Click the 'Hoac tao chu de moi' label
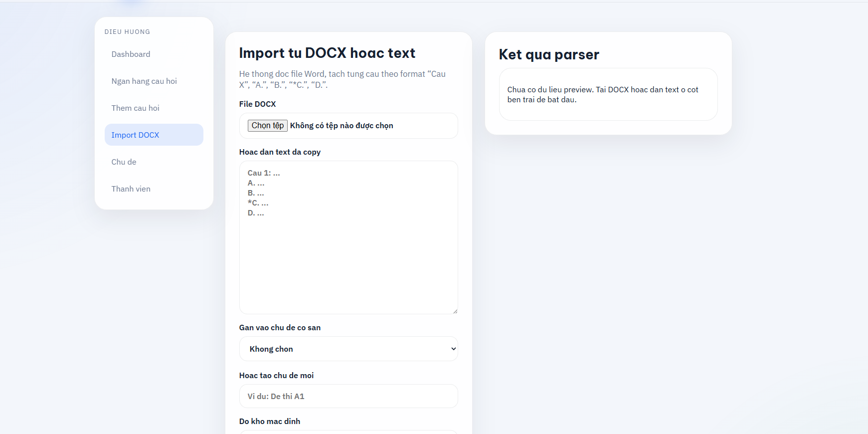868x434 pixels. (276, 376)
